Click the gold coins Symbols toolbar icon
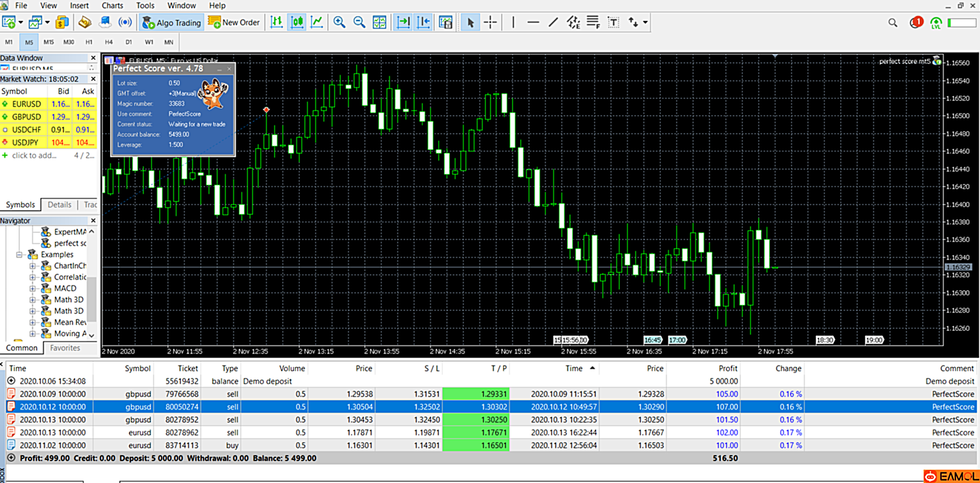Viewport: 980px width, 483px height. click(62, 22)
